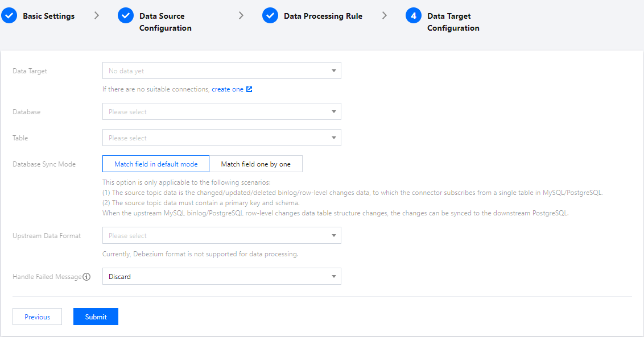The width and height of the screenshot is (644, 337).
Task: Follow the create one link
Action: tap(227, 89)
